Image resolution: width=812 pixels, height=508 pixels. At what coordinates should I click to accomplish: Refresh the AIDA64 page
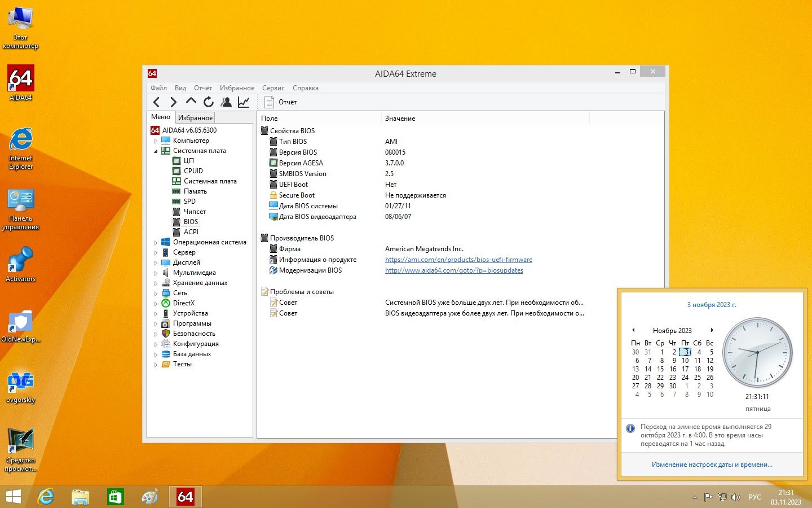tap(209, 102)
